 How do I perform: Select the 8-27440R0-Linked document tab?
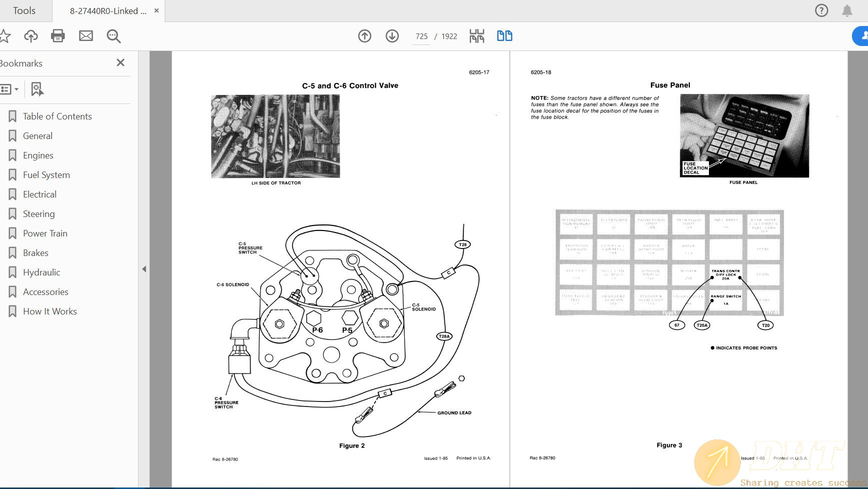point(107,10)
